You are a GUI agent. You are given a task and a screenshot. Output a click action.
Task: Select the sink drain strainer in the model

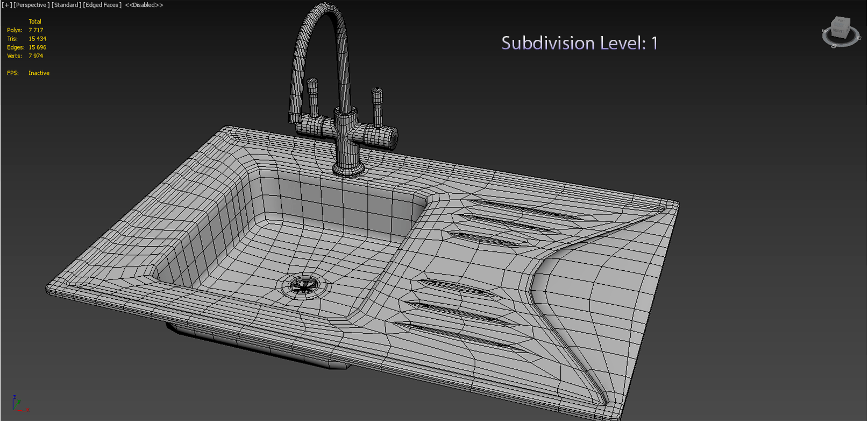(x=304, y=286)
